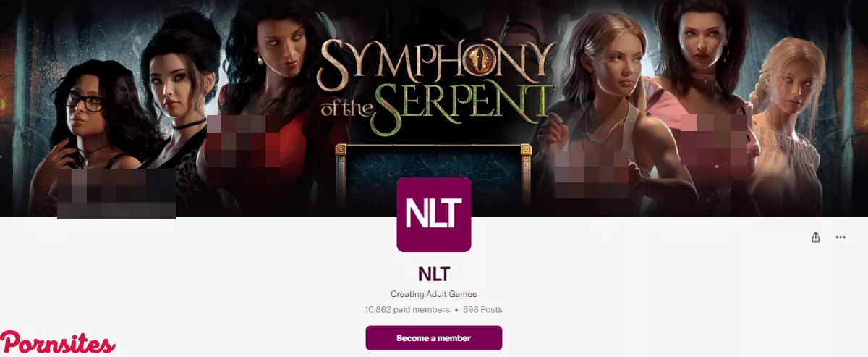
Task: Click the 10,862 paid members count
Action: coord(407,309)
